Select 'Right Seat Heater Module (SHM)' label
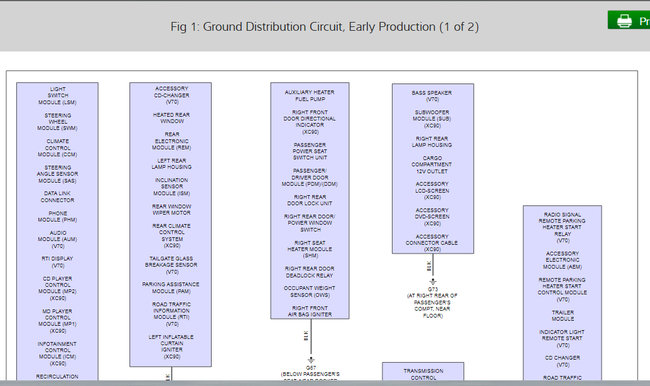 [310, 249]
